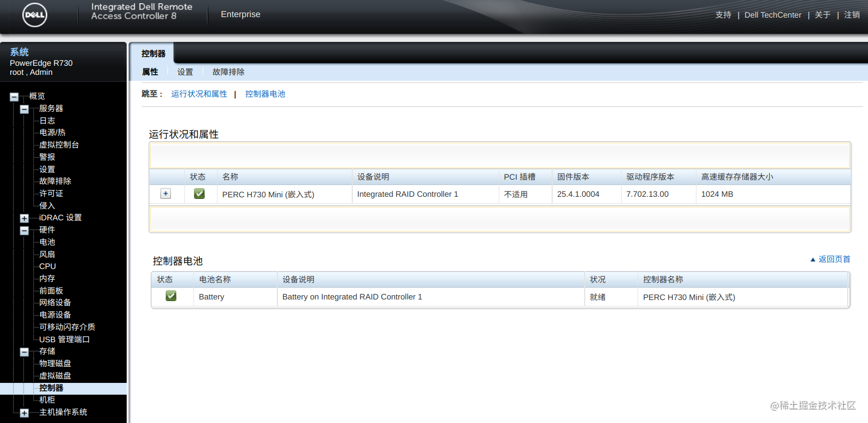Open 日志 in the sidebar
The height and width of the screenshot is (423, 868).
coord(47,120)
